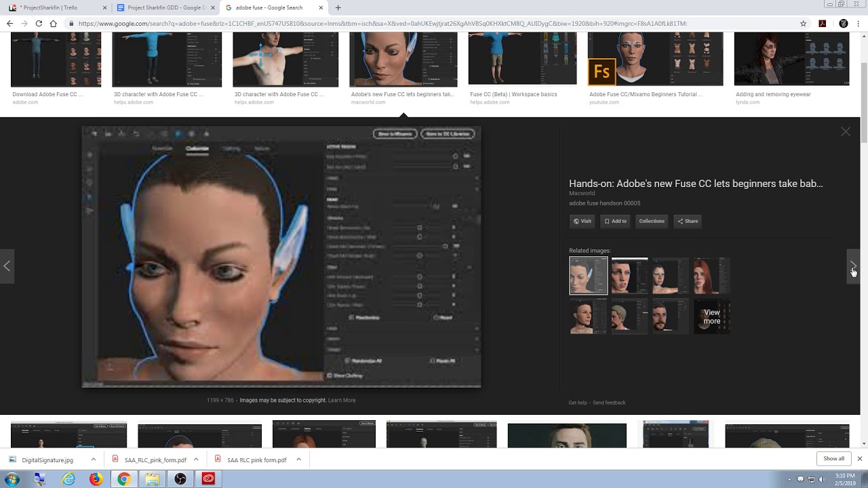Switch to ProjectSharkfin Trello tab

[53, 7]
